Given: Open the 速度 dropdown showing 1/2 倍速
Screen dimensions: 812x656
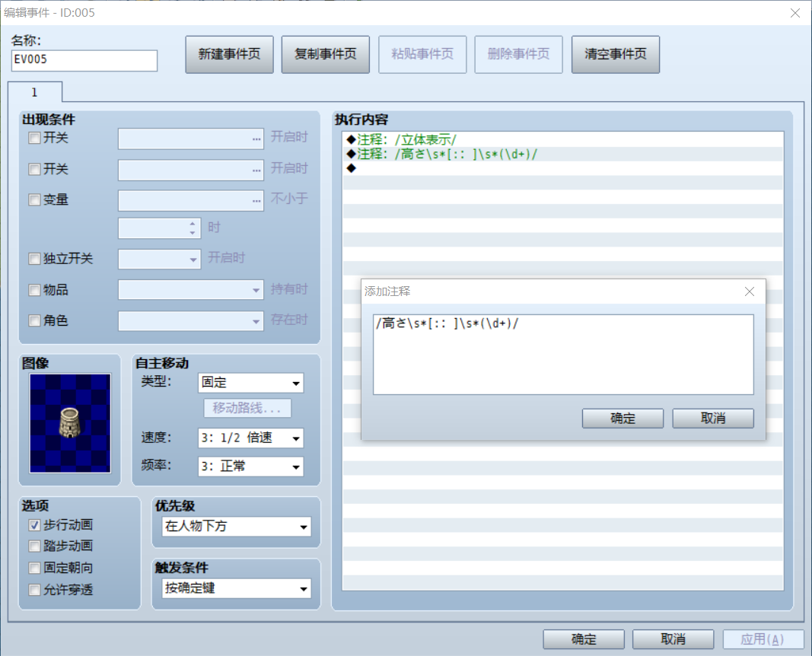Looking at the screenshot, I should (250, 438).
